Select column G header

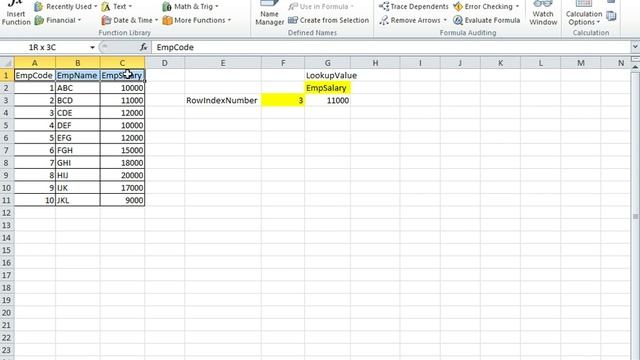click(x=327, y=63)
